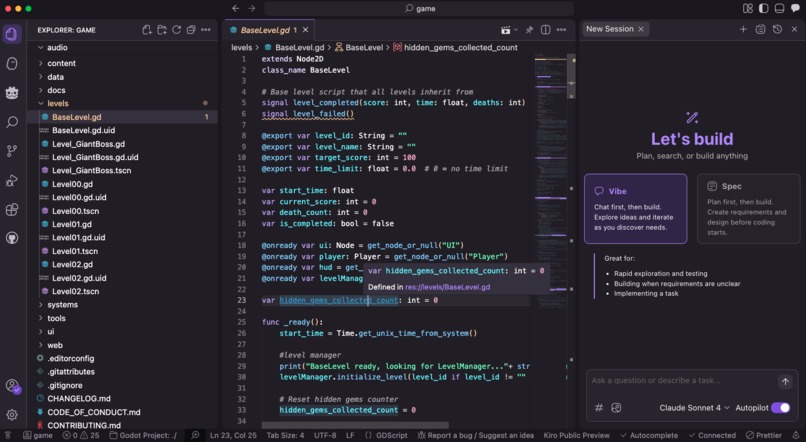Close the BaseLevel.gd editor tab
The height and width of the screenshot is (442, 806).
tap(305, 30)
